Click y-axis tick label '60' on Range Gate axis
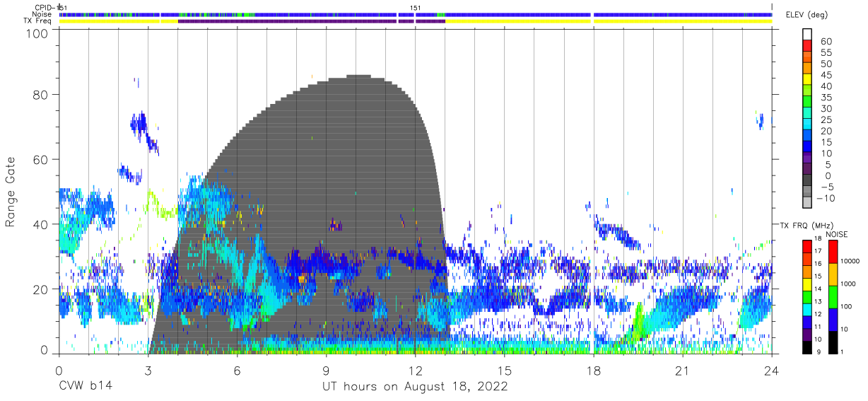Image resolution: width=868 pixels, height=401 pixels. tap(40, 159)
